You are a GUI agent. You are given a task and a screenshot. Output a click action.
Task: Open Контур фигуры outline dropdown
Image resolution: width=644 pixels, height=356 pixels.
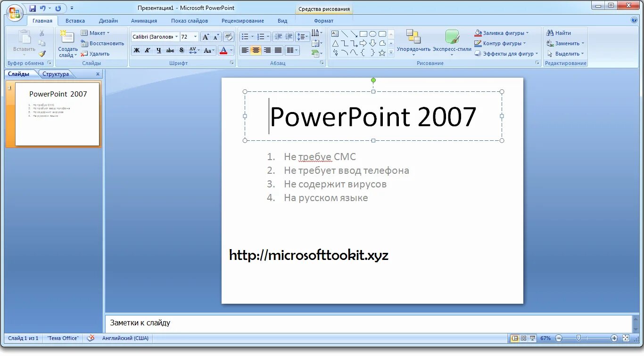click(500, 43)
